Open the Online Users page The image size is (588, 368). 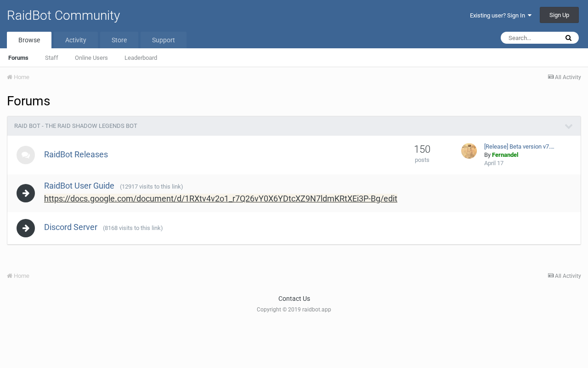pos(91,58)
